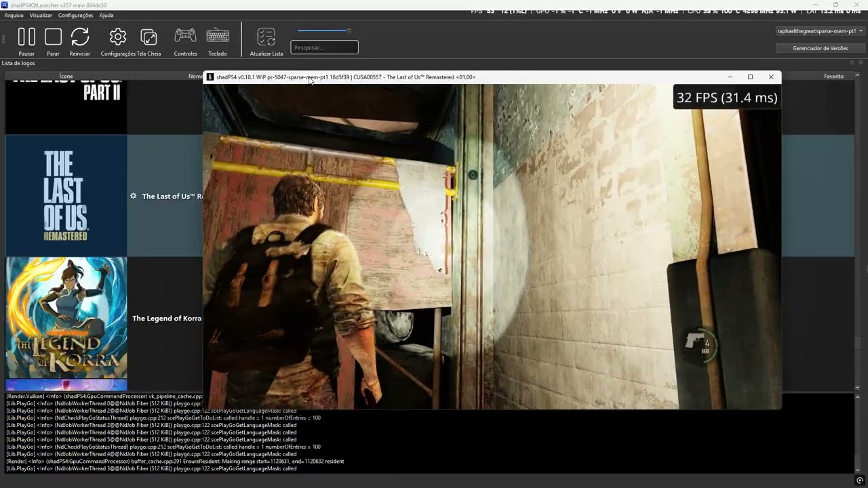Maximize the shadPS4 game window

(x=750, y=77)
